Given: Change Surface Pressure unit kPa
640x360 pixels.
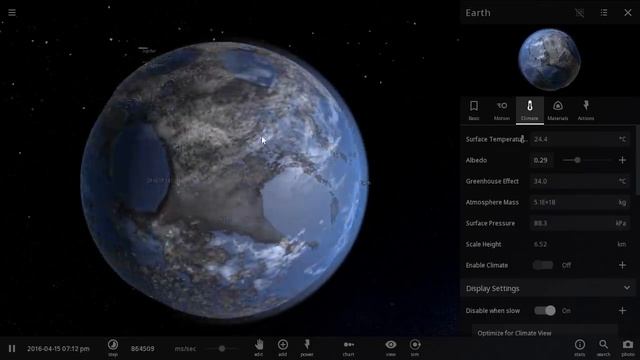Looking at the screenshot, I should click(x=621, y=223).
